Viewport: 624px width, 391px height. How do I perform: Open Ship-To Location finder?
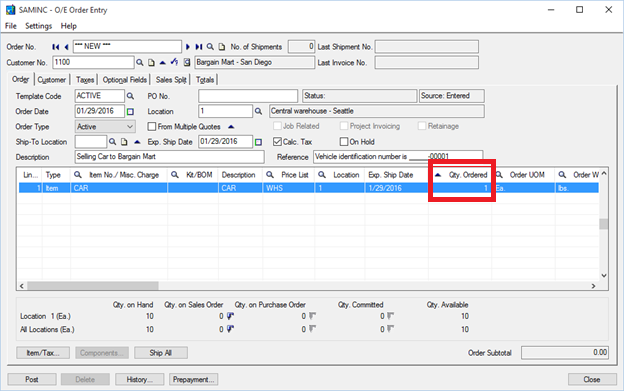coord(113,142)
